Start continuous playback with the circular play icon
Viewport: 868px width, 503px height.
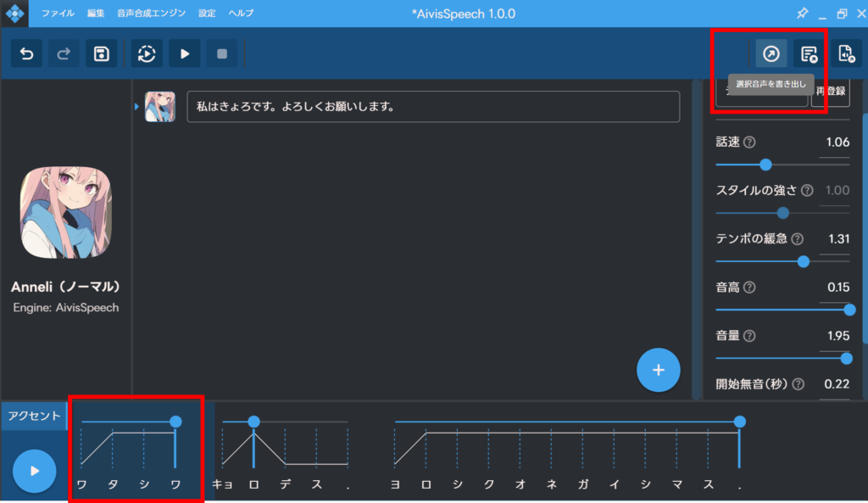[147, 53]
